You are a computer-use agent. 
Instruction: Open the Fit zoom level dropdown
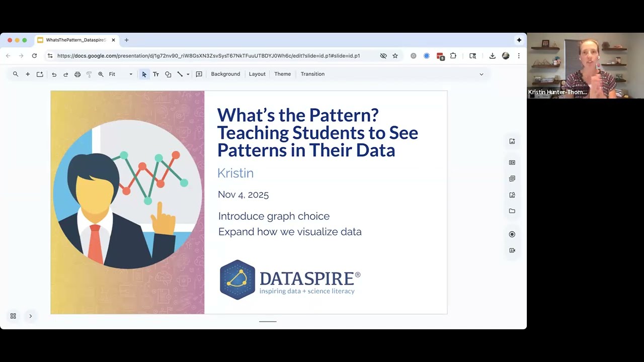pos(121,74)
